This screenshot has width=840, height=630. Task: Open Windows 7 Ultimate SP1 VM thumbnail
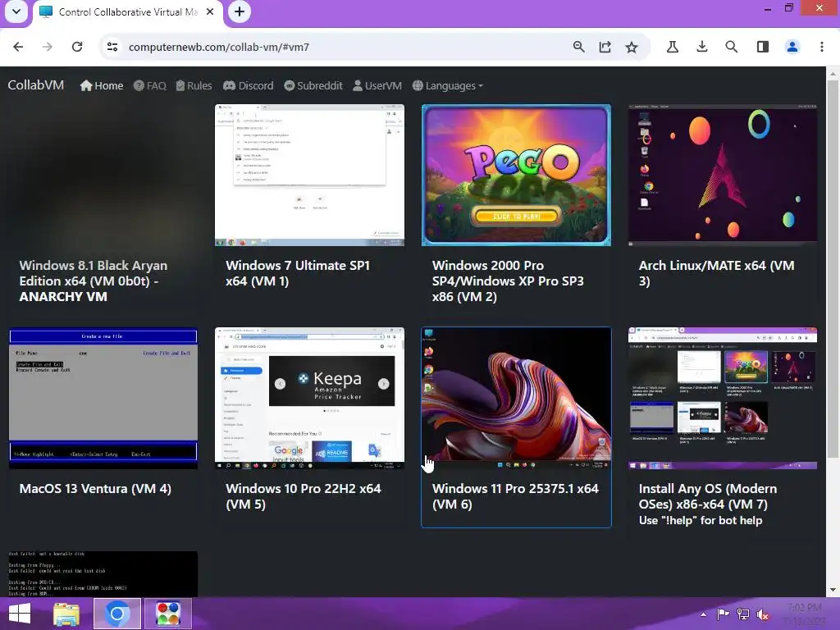click(309, 176)
